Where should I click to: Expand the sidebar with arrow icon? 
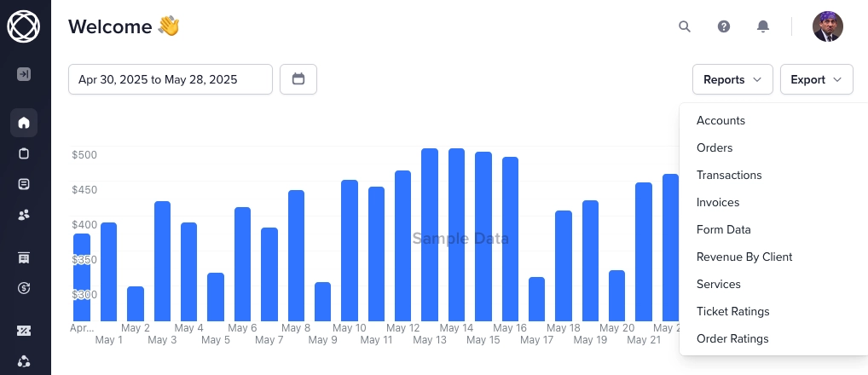pos(24,74)
